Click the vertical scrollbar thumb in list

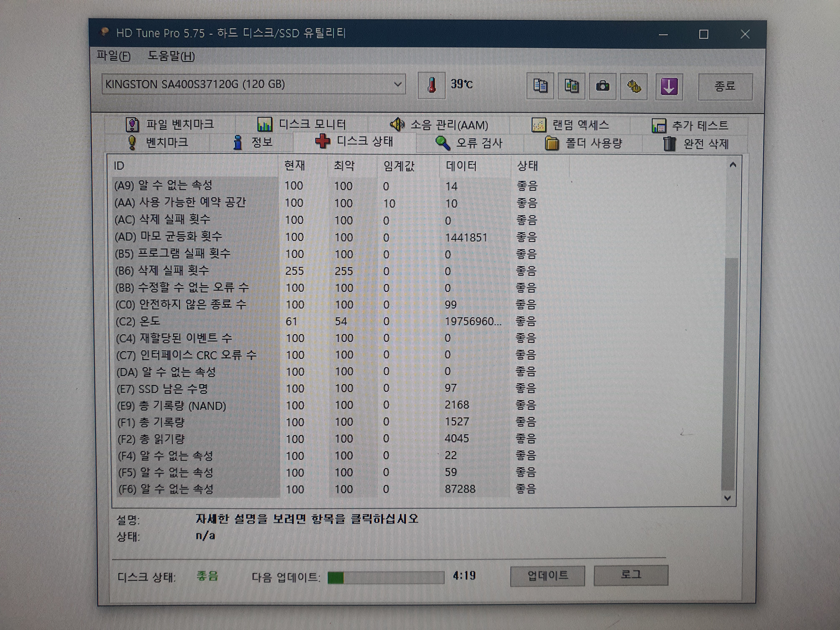(730, 374)
